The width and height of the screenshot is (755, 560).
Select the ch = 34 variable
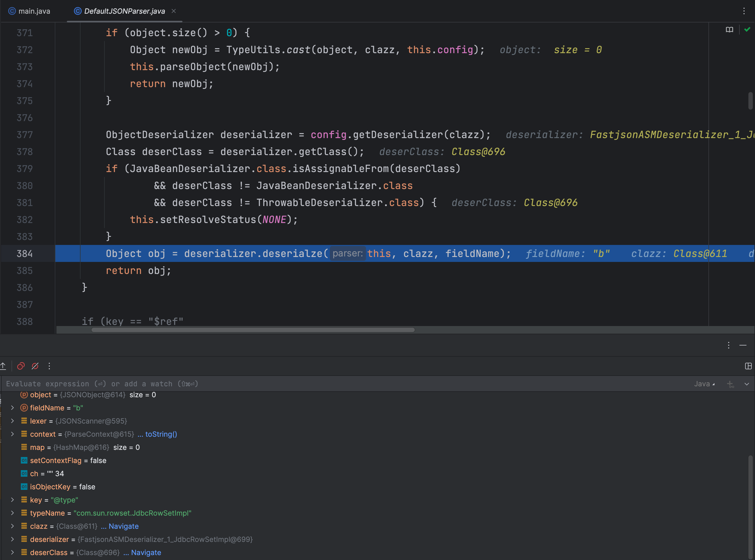(42, 473)
